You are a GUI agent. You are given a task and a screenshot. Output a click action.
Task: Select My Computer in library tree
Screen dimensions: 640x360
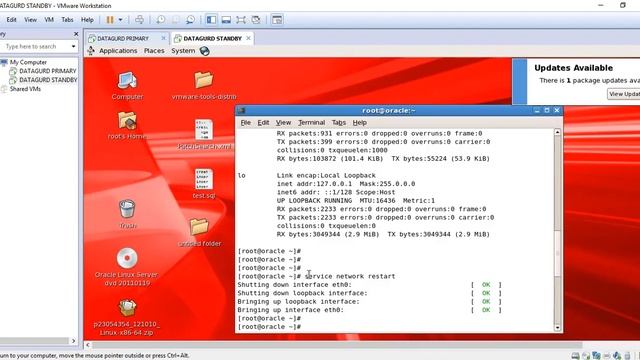click(28, 62)
